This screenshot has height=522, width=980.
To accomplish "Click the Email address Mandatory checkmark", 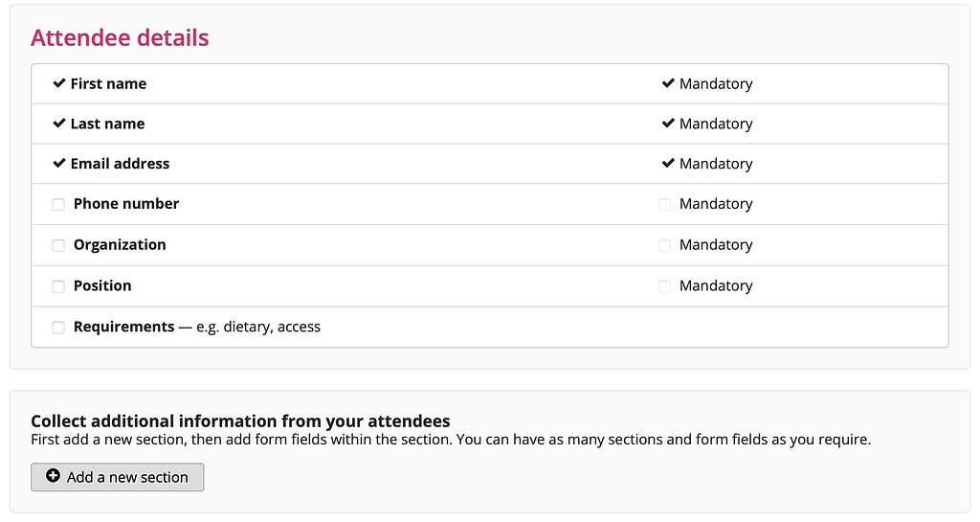I will tap(668, 164).
